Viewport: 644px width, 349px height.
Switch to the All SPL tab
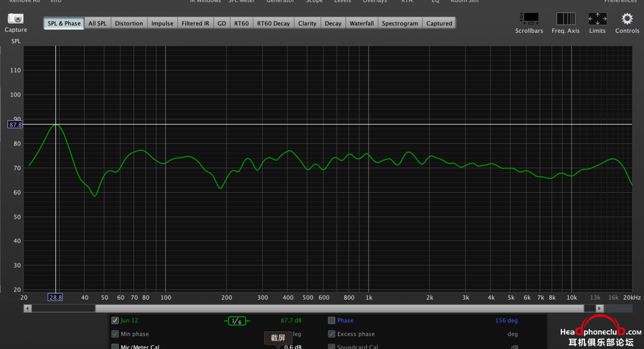(x=97, y=24)
